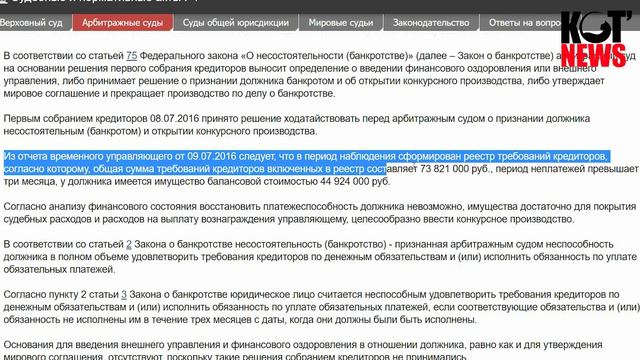Click the date 08.07.2016 in creditors paragraph
The height and width of the screenshot is (360, 640).
[175, 118]
